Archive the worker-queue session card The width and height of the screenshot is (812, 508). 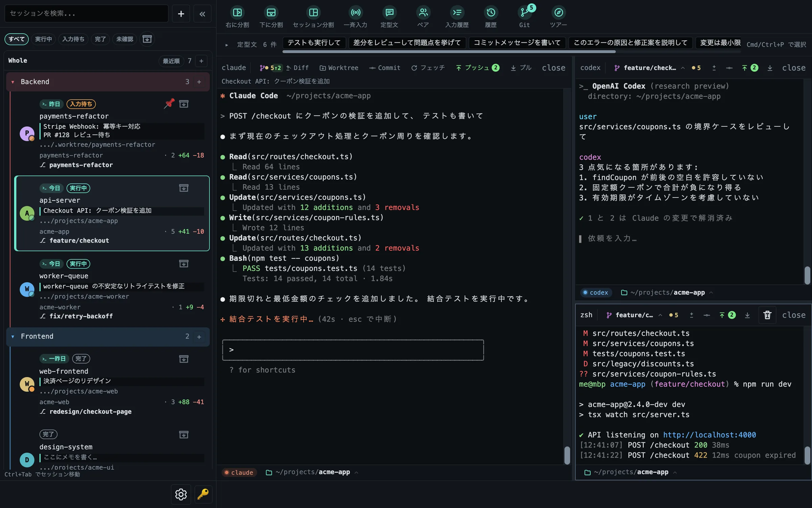tap(184, 263)
